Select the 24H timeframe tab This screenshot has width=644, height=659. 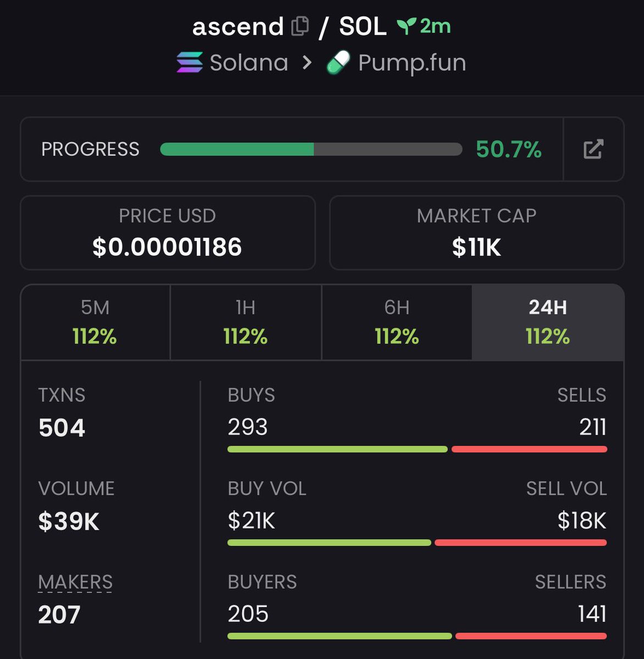[x=548, y=322]
